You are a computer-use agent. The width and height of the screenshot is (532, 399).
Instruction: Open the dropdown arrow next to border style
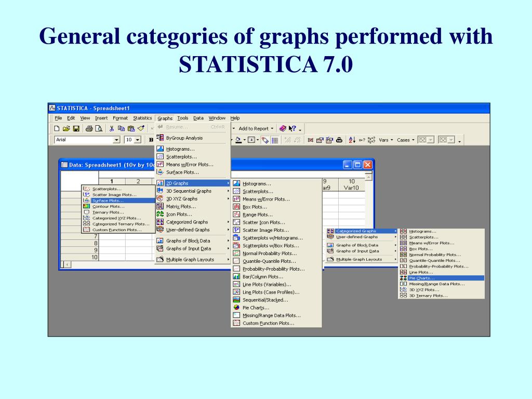(258, 140)
